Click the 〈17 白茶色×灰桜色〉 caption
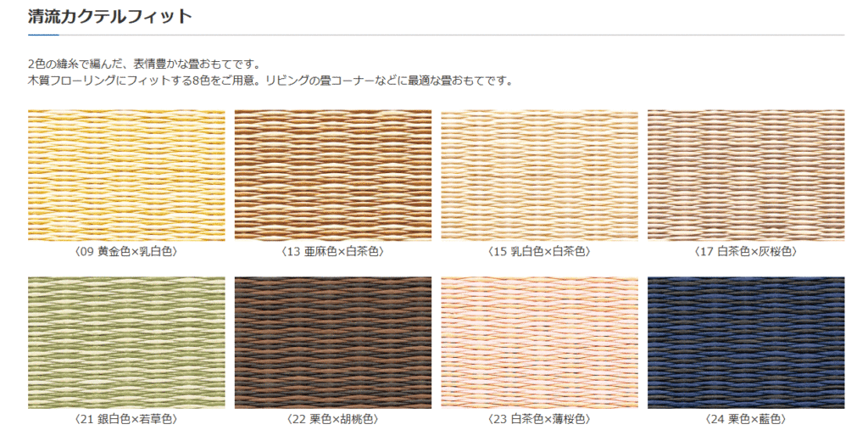 point(746,252)
